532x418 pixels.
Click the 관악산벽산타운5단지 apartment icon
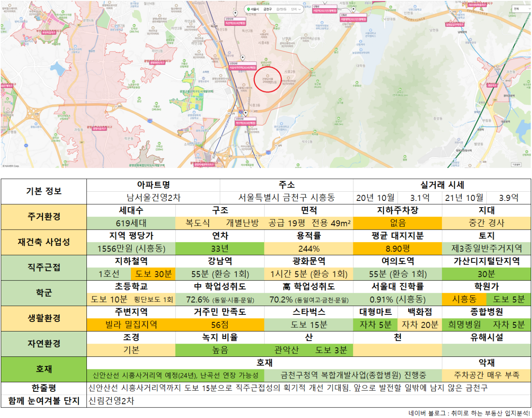point(288,78)
